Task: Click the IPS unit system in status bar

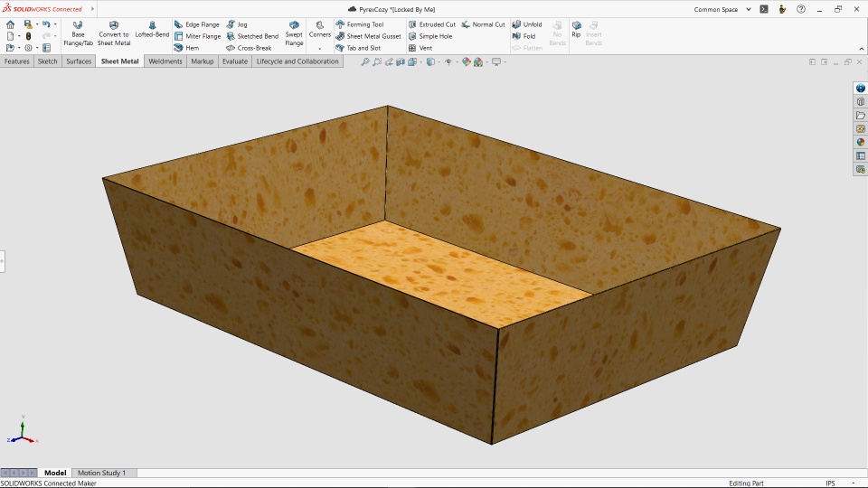Action: pyautogui.click(x=830, y=483)
